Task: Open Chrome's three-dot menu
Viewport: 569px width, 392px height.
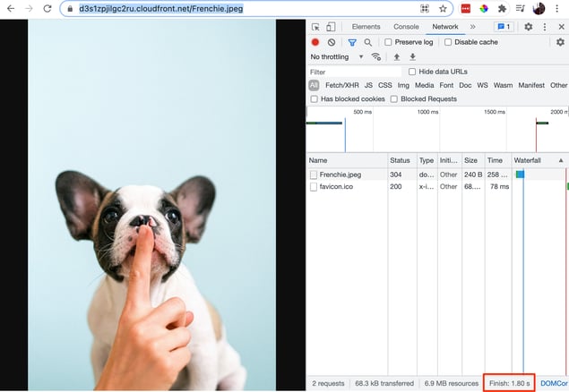Action: coord(556,8)
